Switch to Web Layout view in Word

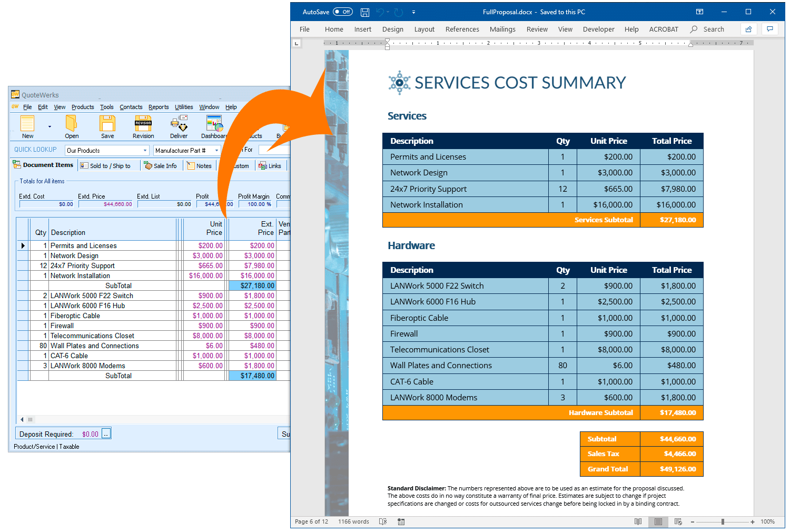click(678, 521)
